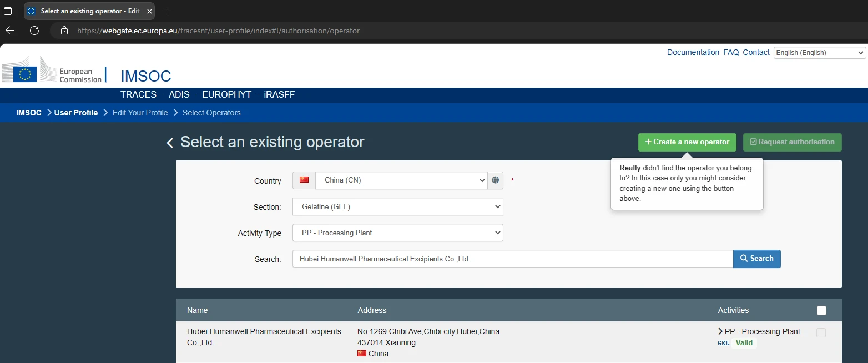Select all operators with header checkbox

coord(821,310)
